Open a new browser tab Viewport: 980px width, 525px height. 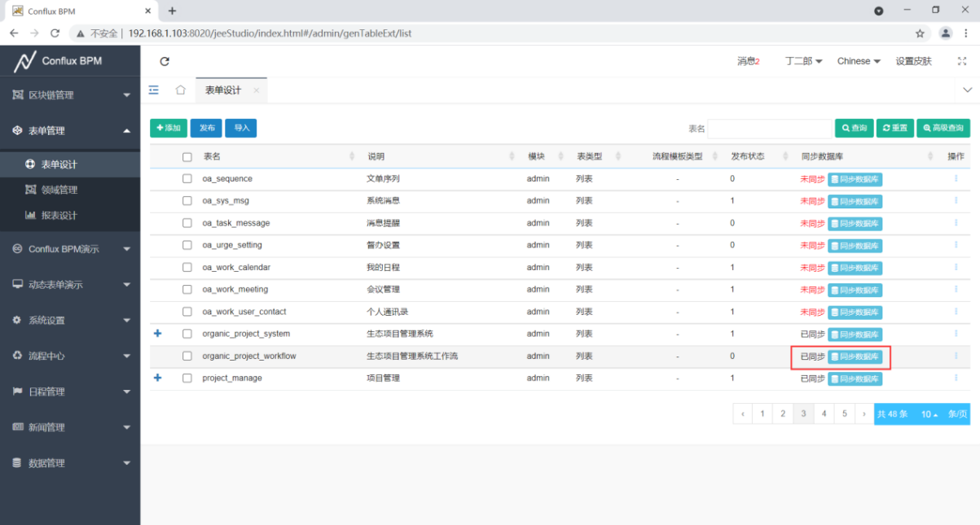tap(172, 11)
